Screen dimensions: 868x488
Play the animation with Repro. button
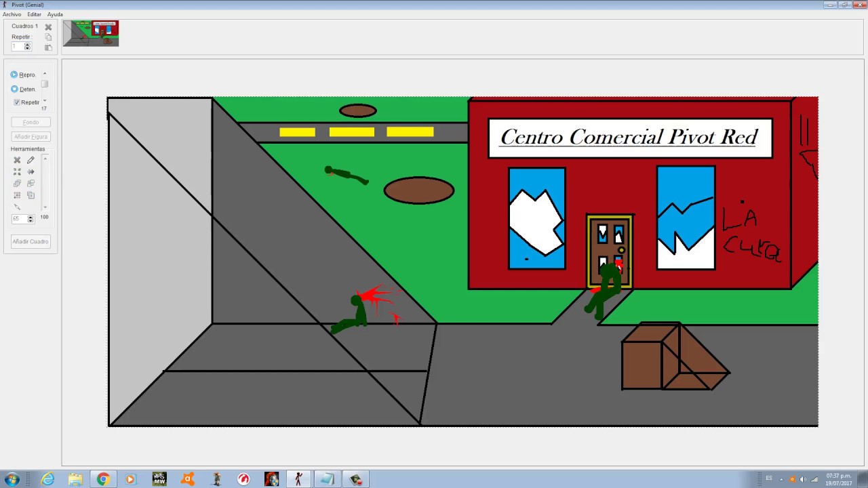pyautogui.click(x=23, y=75)
